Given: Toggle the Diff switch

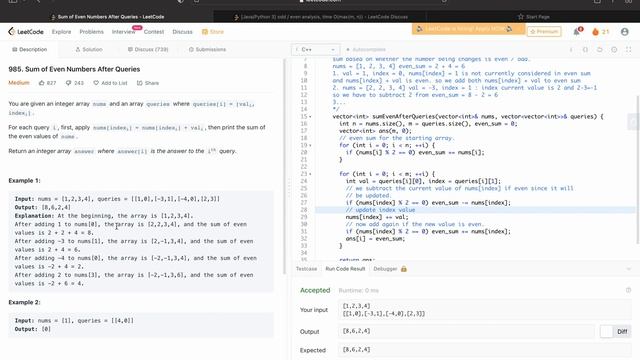Looking at the screenshot, I should (x=616, y=331).
